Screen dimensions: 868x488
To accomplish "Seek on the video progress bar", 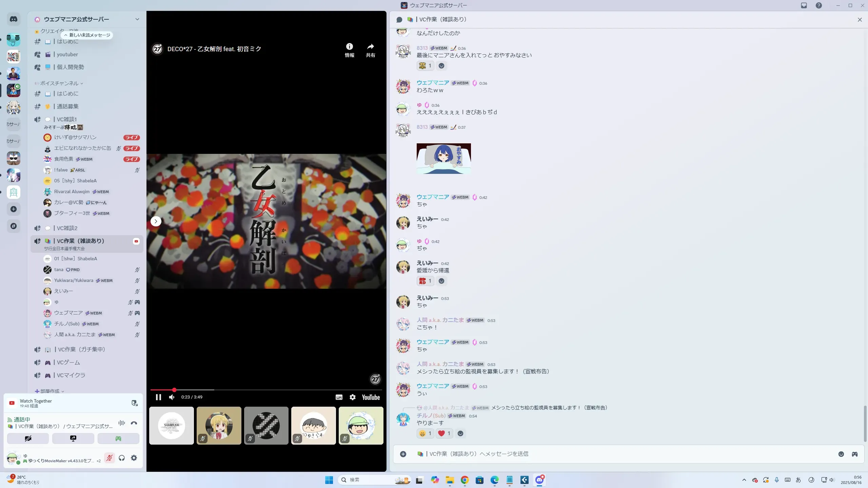I will (x=271, y=390).
